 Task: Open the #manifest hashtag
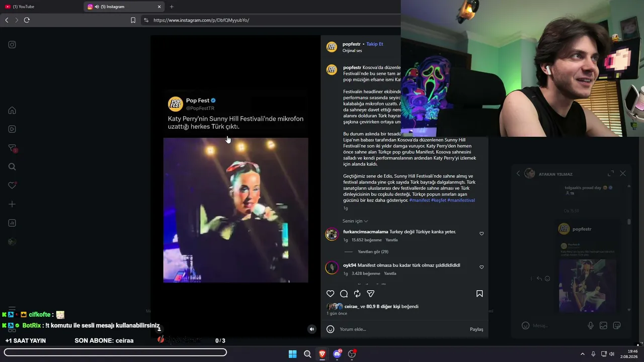click(x=420, y=200)
